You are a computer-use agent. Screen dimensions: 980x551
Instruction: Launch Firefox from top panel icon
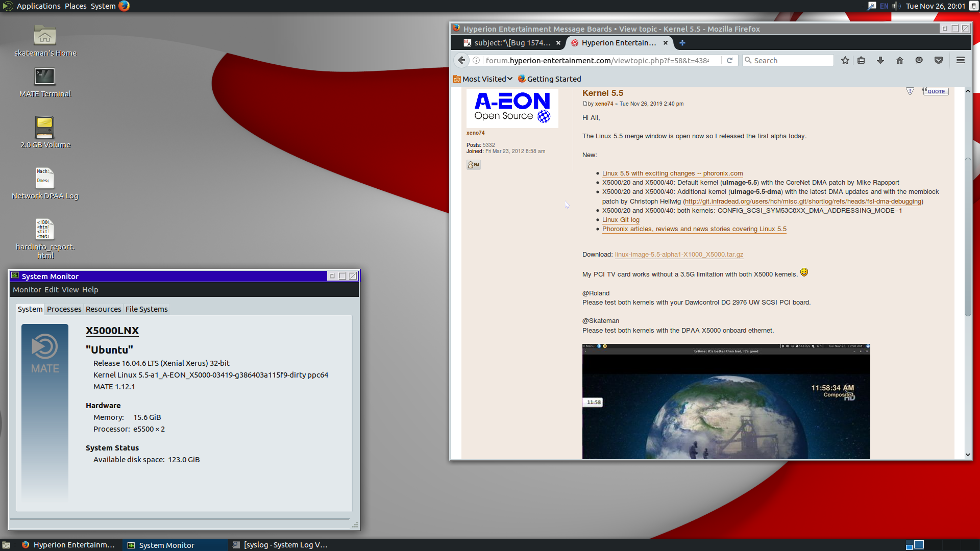click(x=124, y=6)
